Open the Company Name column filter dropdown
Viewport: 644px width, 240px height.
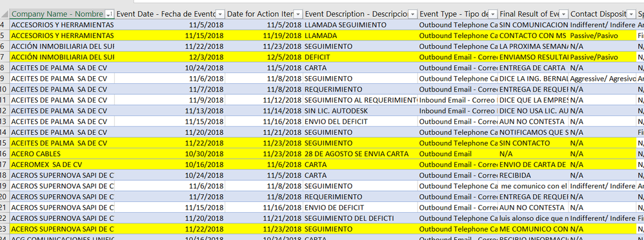[109, 14]
